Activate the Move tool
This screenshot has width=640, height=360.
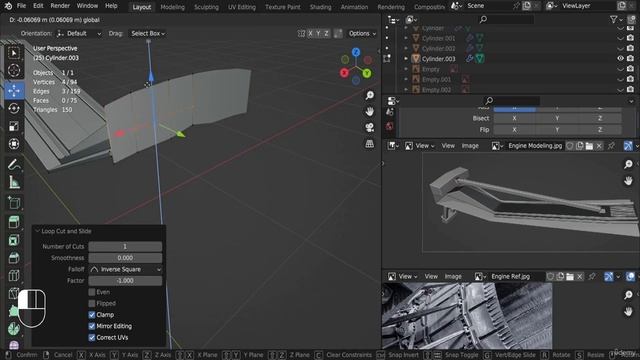pyautogui.click(x=14, y=90)
